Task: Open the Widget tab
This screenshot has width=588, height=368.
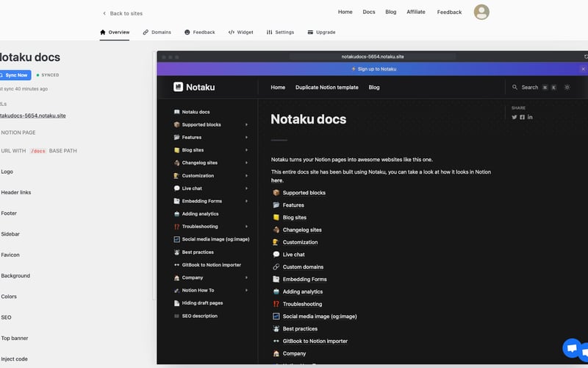Action: tap(240, 32)
